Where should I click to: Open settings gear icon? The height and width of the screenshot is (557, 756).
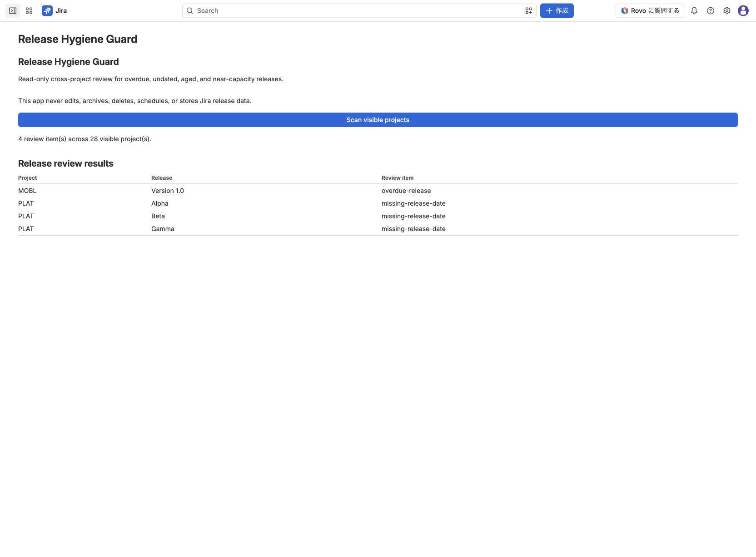point(726,10)
